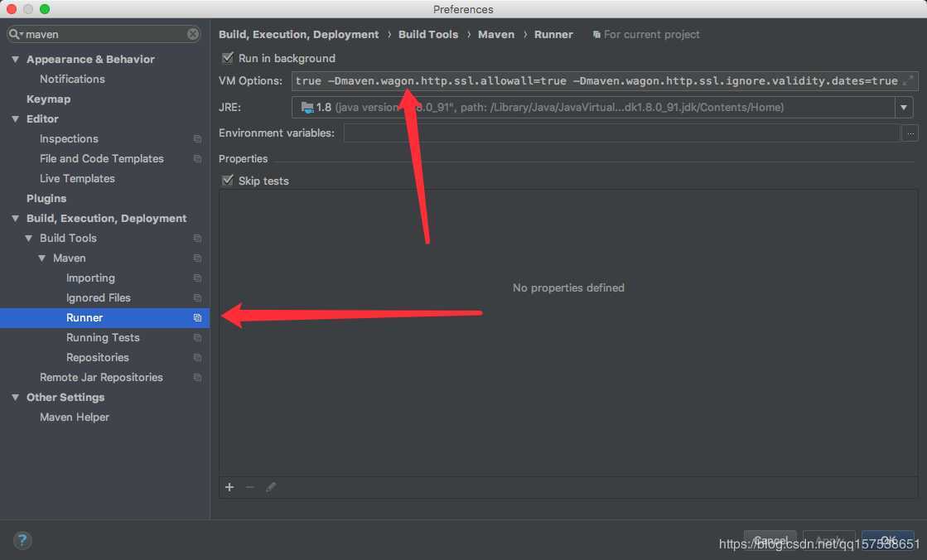927x560 pixels.
Task: Collapse Appearance & Behavior section
Action: 16,59
